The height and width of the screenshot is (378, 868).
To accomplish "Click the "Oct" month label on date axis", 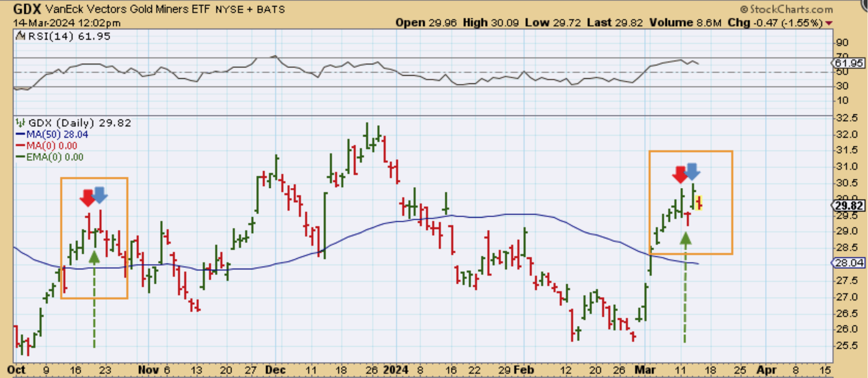I will pos(16,370).
